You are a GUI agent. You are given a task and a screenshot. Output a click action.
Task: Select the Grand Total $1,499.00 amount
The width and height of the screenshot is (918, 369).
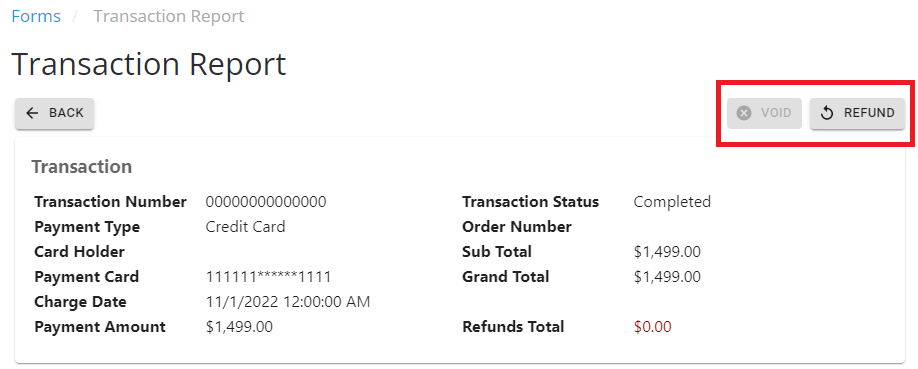(667, 277)
